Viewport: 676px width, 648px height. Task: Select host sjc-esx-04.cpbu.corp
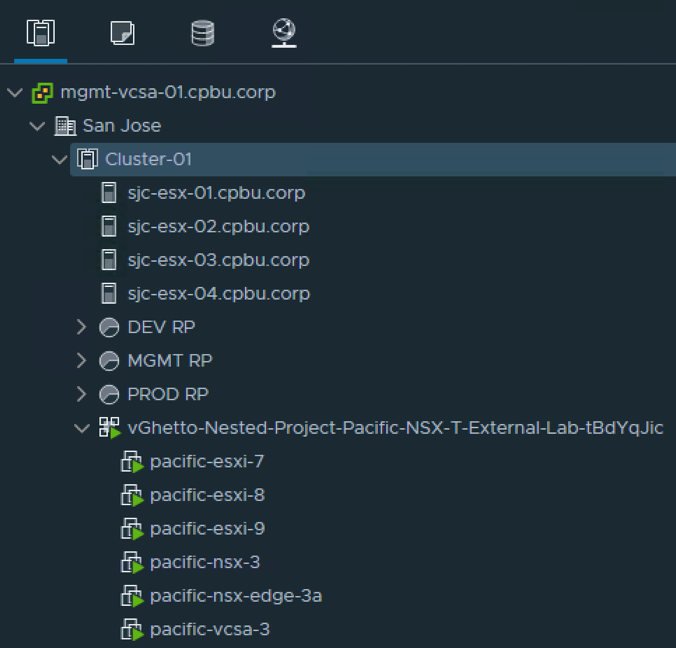click(x=219, y=294)
